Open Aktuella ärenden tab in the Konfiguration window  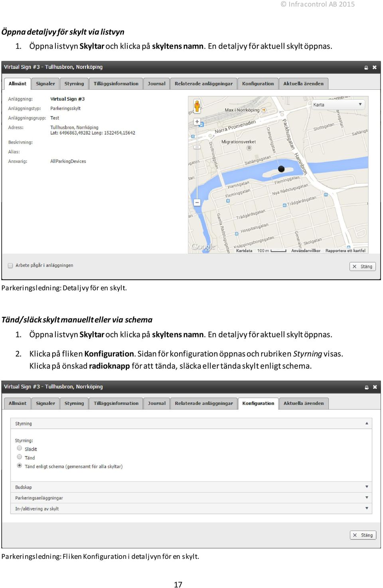304,404
